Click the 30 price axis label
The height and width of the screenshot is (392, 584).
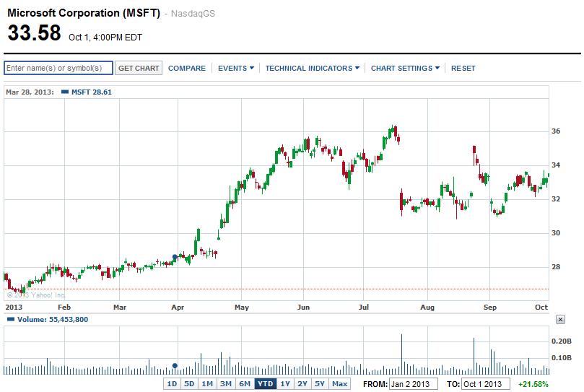pyautogui.click(x=556, y=233)
